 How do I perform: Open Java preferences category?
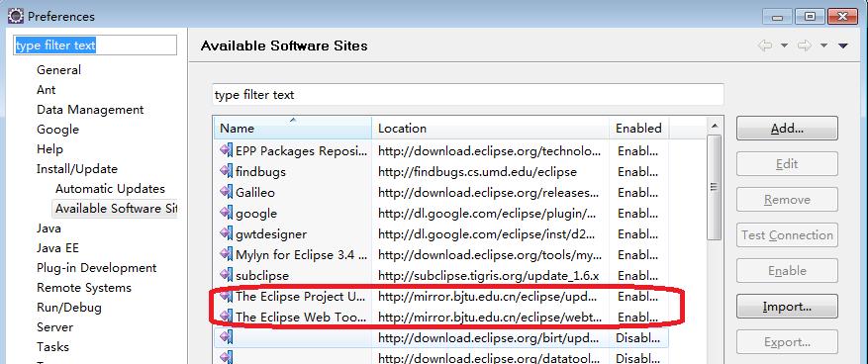[x=48, y=227]
